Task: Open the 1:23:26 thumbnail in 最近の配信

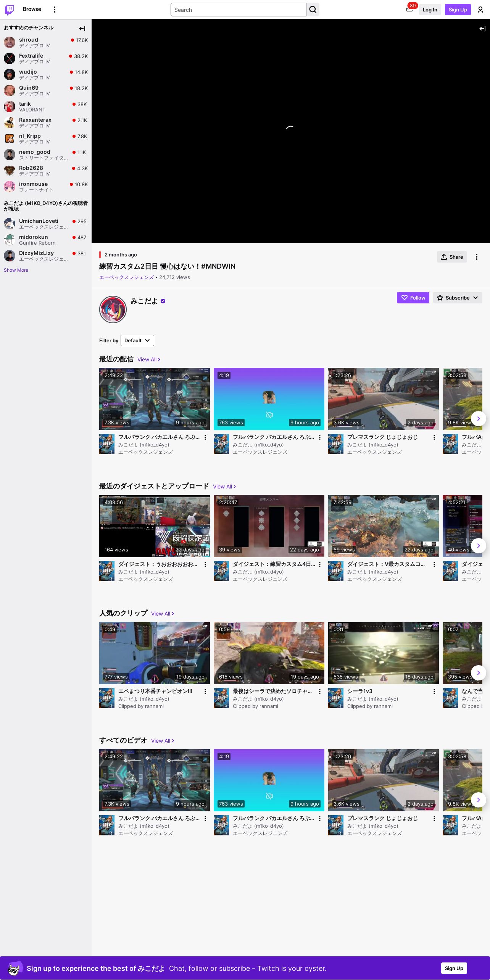Action: [384, 399]
